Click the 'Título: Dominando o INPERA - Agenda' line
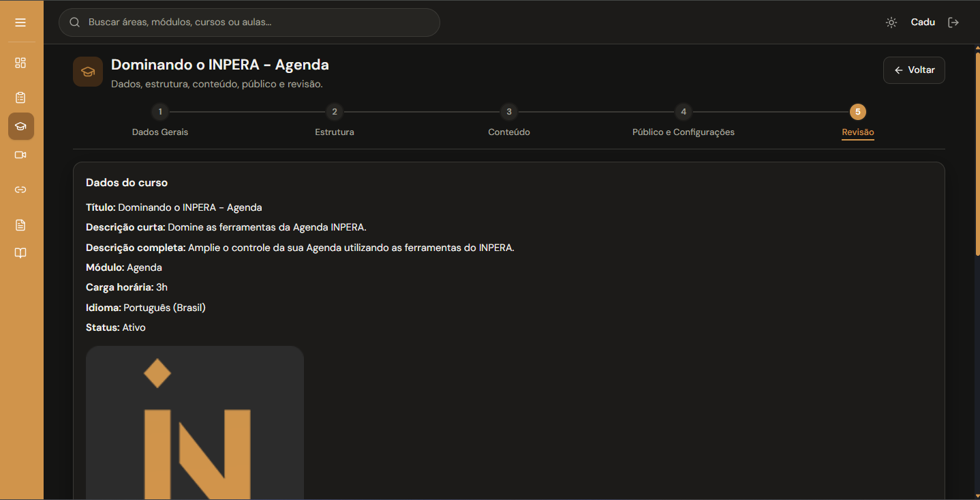The image size is (980, 500). [174, 207]
